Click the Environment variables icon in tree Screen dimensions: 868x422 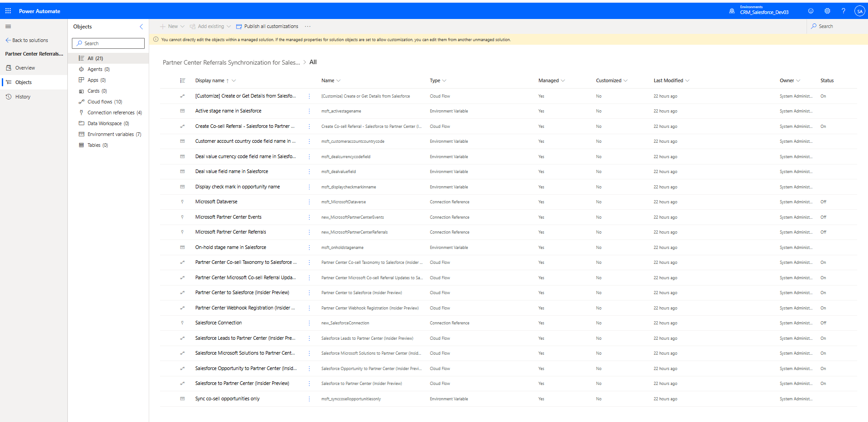81,134
